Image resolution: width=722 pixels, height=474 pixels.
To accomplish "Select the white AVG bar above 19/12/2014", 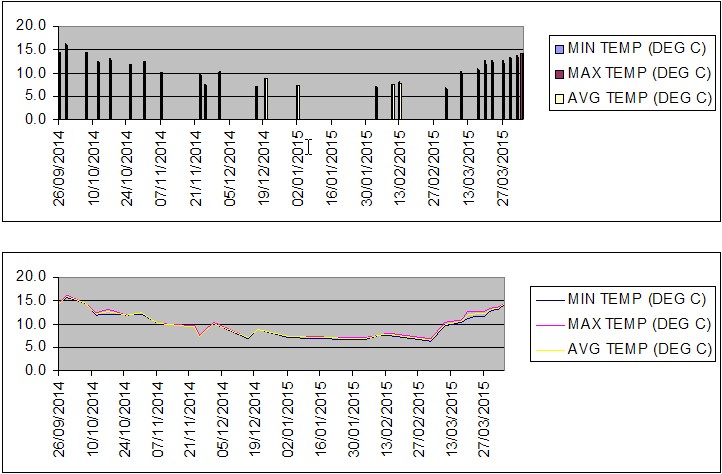I will (x=266, y=99).
